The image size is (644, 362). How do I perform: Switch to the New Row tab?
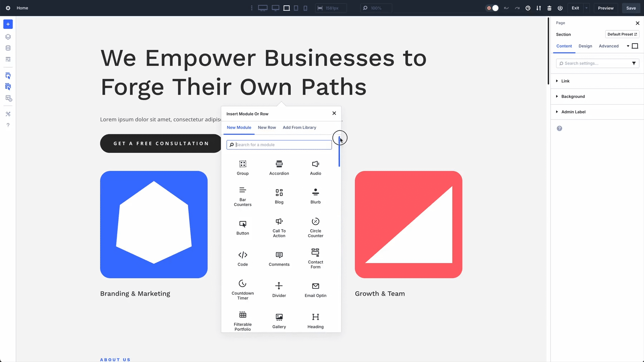pos(267,127)
